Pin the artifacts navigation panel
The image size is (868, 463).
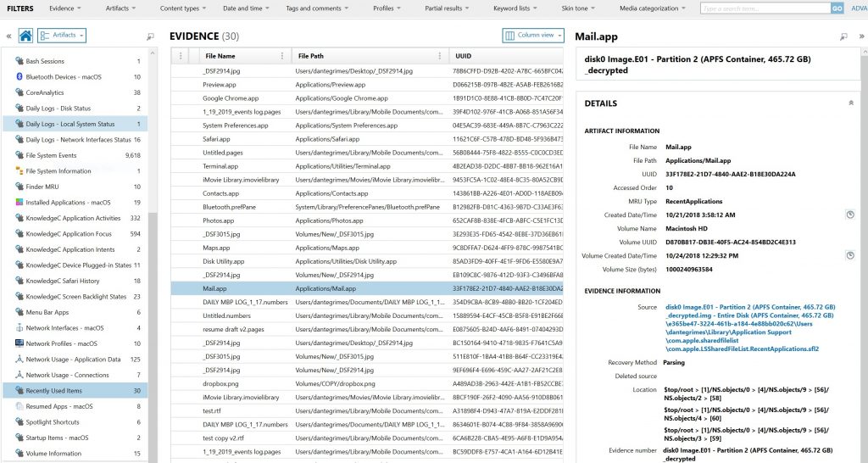point(150,36)
